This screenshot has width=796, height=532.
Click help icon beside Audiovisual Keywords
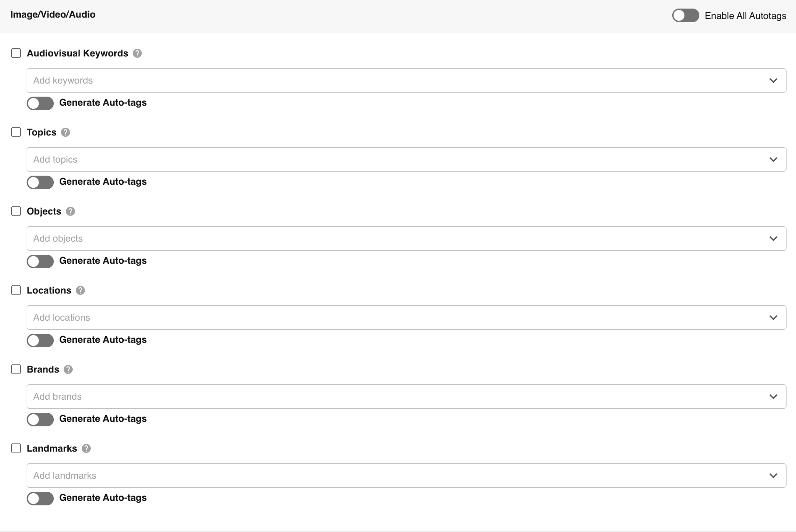[138, 53]
